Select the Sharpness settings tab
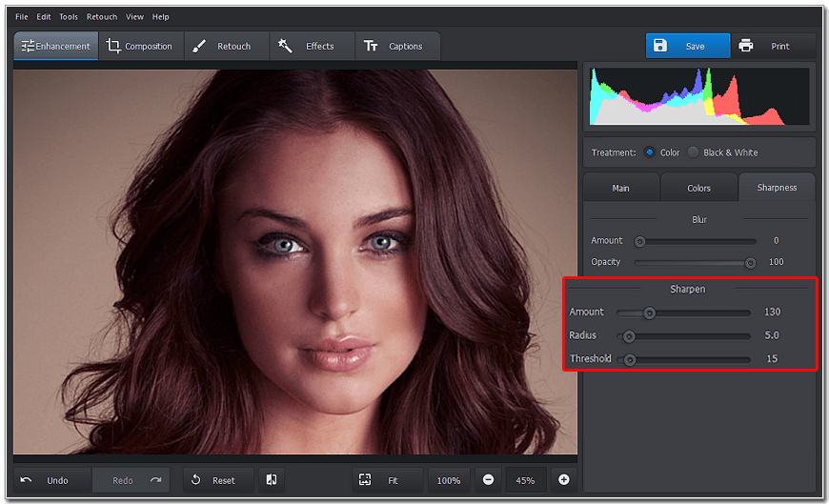This screenshot has height=504, width=829. (777, 188)
